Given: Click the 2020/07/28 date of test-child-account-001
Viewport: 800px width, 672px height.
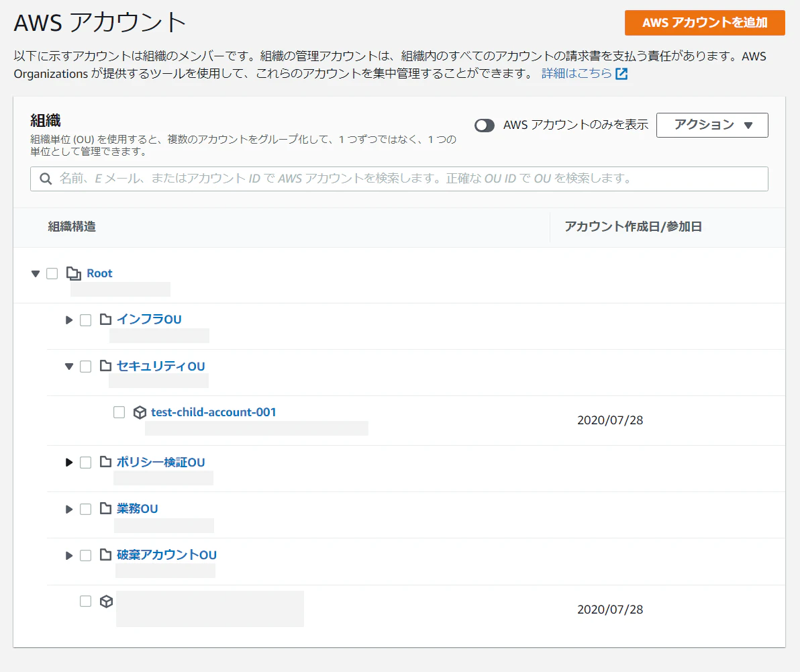Looking at the screenshot, I should coord(609,420).
